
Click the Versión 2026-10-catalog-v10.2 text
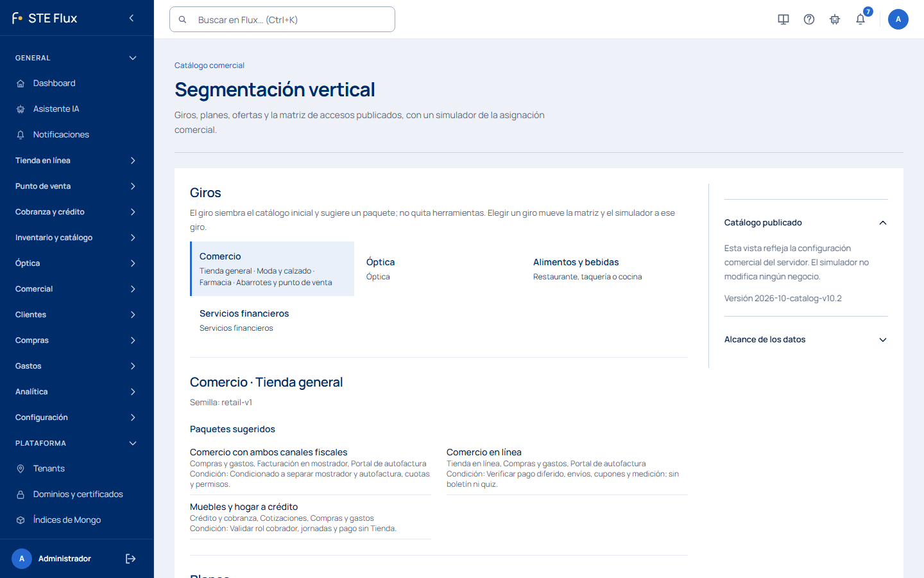(x=783, y=299)
